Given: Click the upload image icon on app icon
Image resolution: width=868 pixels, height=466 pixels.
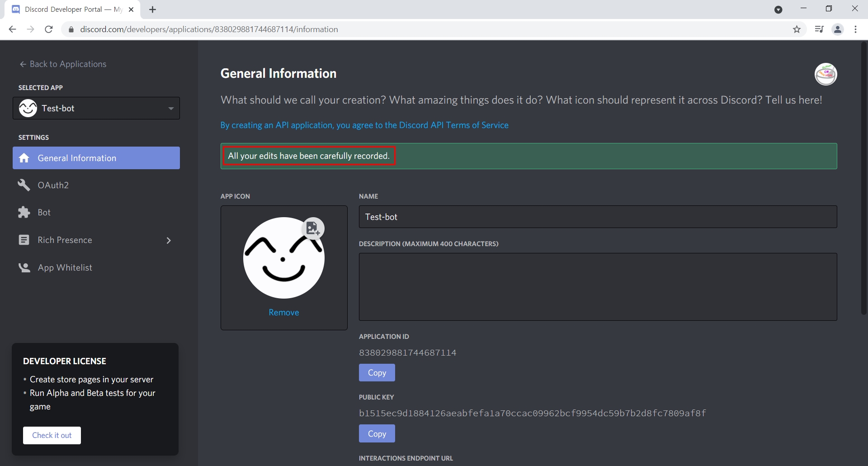Looking at the screenshot, I should click(313, 228).
